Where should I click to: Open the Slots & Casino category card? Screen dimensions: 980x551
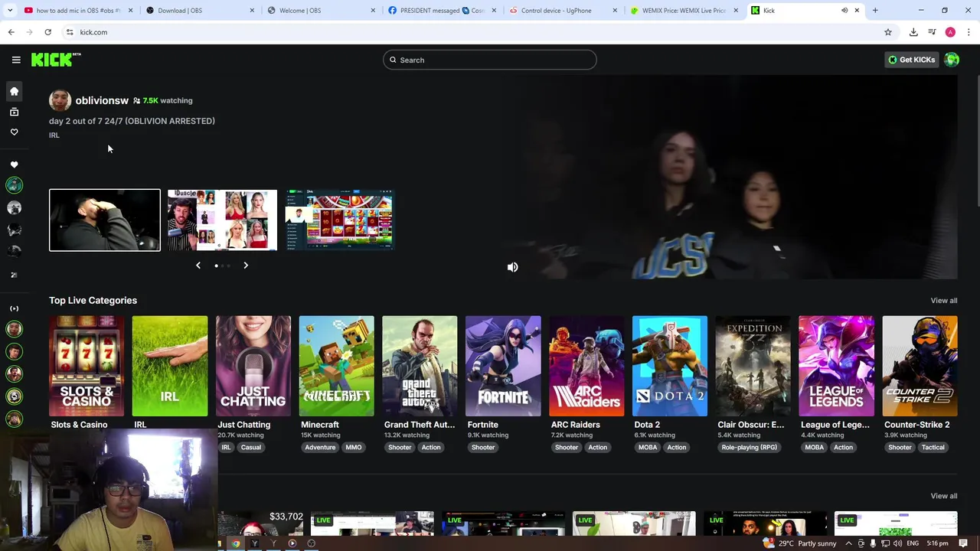click(87, 366)
